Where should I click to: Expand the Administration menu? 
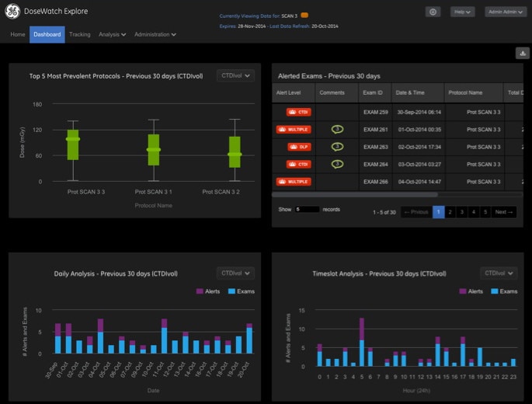[x=155, y=34]
